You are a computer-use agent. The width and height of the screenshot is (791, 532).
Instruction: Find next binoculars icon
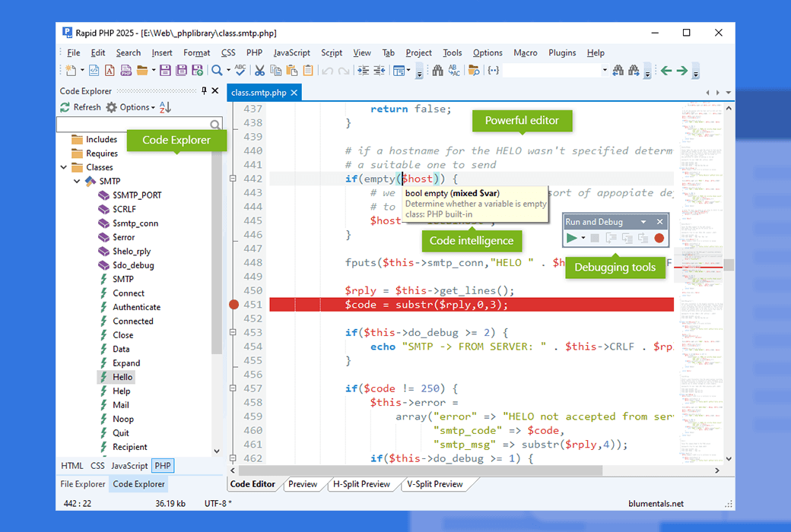[634, 71]
